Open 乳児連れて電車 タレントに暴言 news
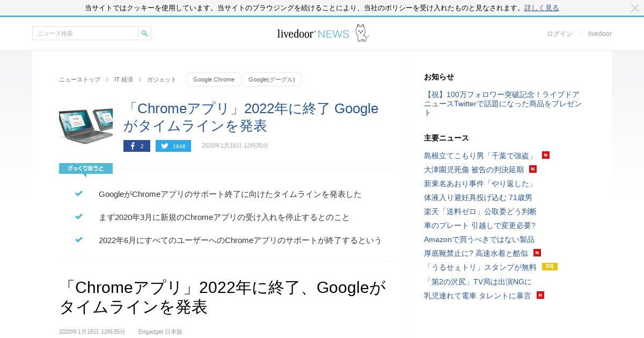Image resolution: width=644 pixels, height=338 pixels. tap(478, 296)
